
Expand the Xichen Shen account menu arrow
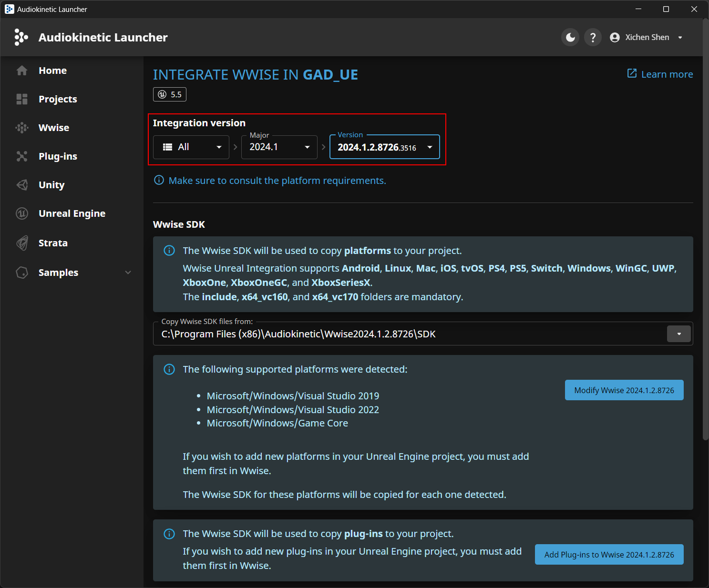coord(680,38)
